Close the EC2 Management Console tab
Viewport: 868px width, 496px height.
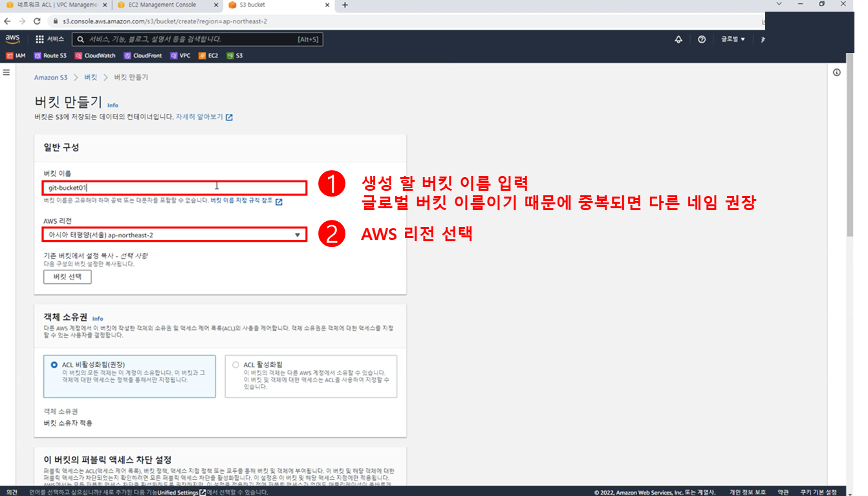[215, 5]
